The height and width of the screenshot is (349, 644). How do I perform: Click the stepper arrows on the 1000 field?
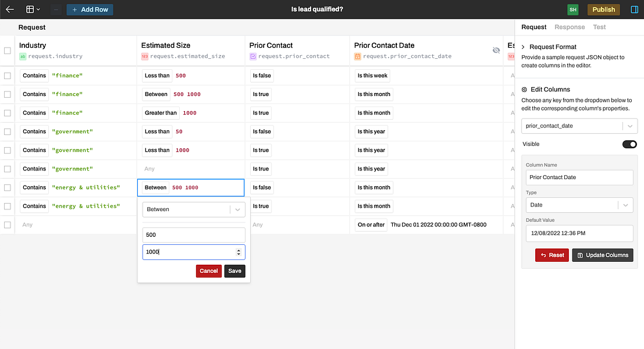tap(239, 252)
